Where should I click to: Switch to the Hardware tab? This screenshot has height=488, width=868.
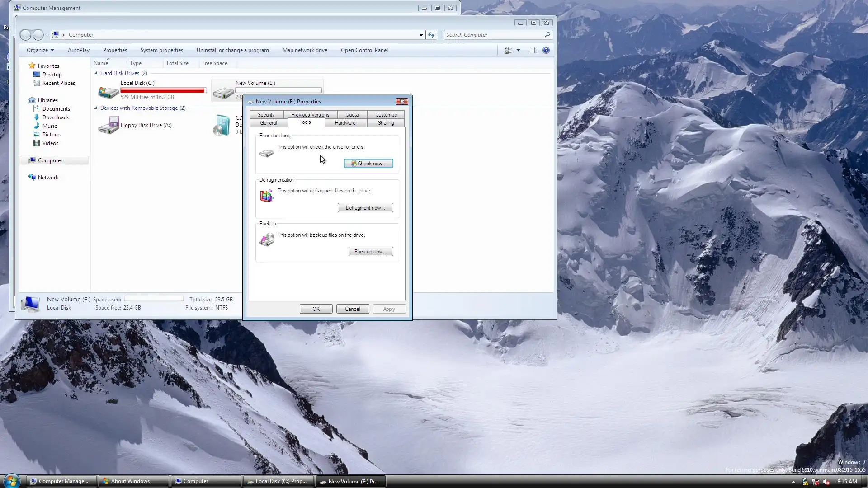click(x=345, y=123)
